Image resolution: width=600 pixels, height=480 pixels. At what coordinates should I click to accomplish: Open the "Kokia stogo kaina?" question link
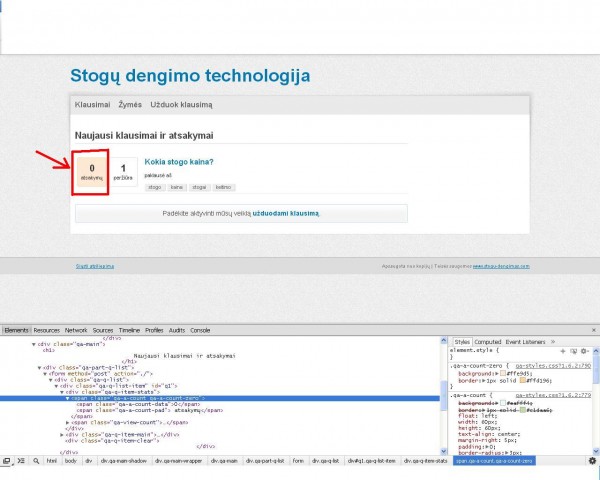(179, 161)
